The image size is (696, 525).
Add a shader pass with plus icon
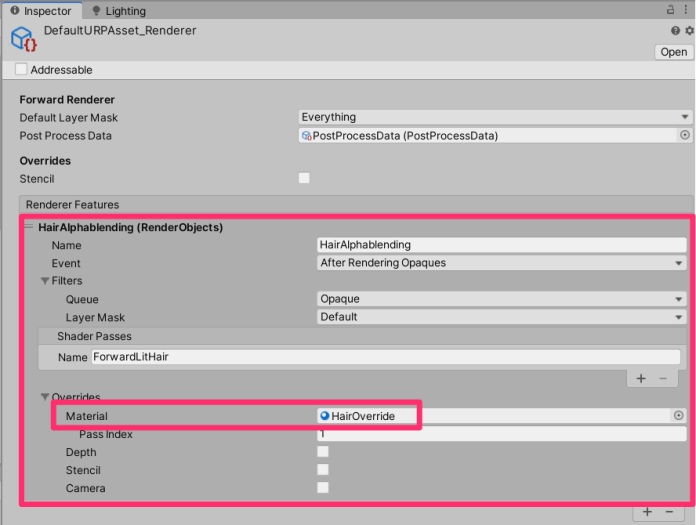tap(641, 379)
